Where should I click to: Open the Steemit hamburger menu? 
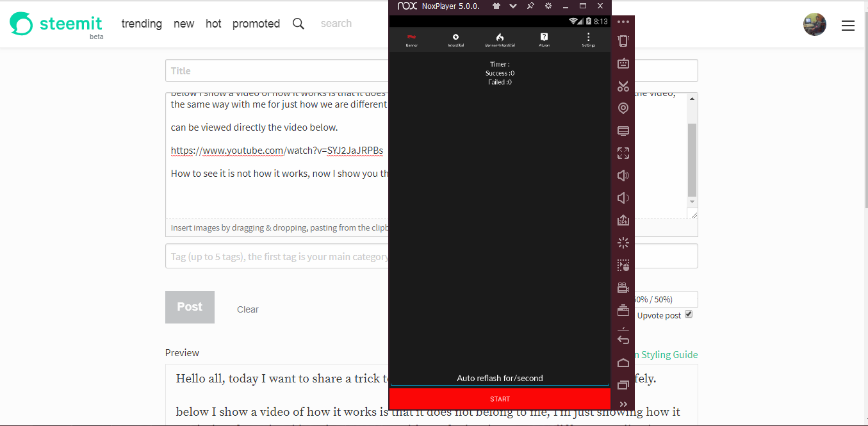(x=848, y=26)
